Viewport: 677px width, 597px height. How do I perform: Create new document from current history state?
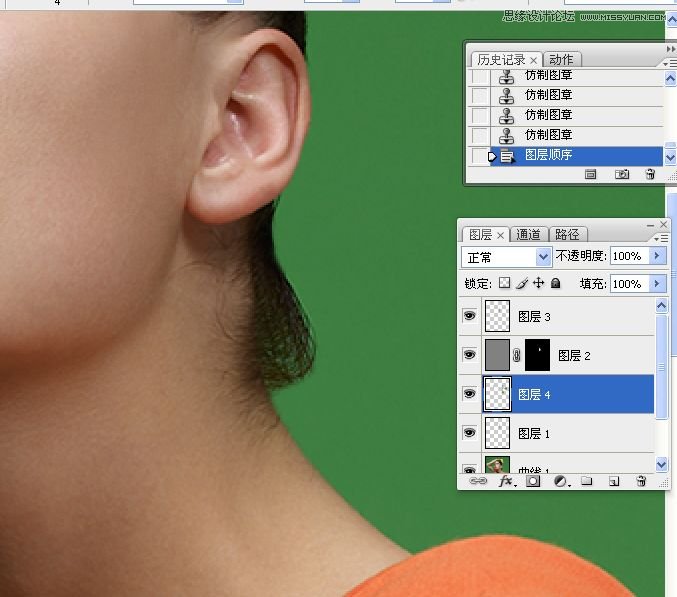[x=590, y=174]
